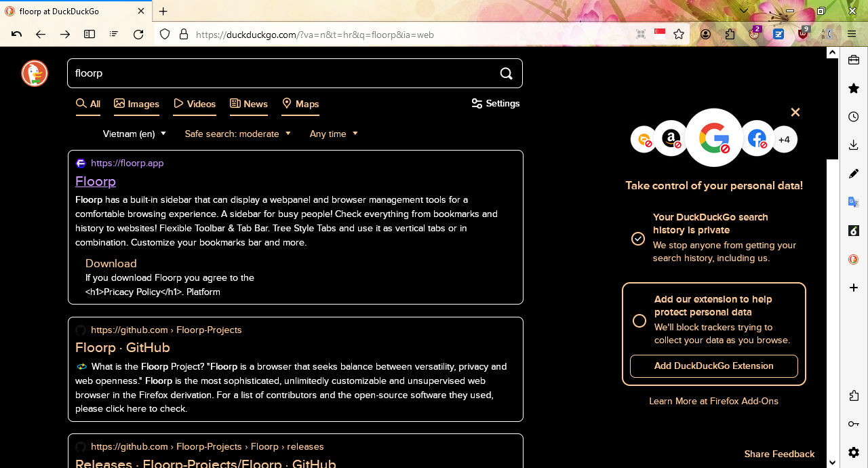868x468 pixels.
Task: Switch to the News tab
Action: coord(249,104)
